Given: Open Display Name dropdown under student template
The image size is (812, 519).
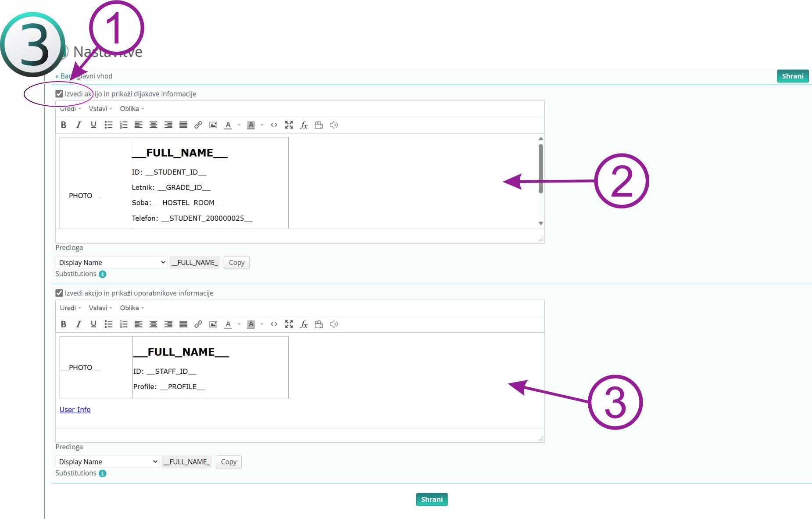Looking at the screenshot, I should point(111,262).
